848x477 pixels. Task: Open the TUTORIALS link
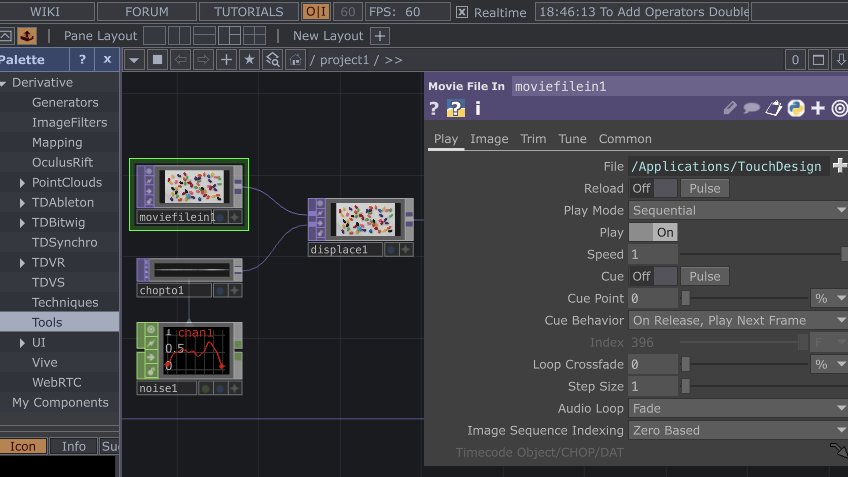(x=248, y=11)
